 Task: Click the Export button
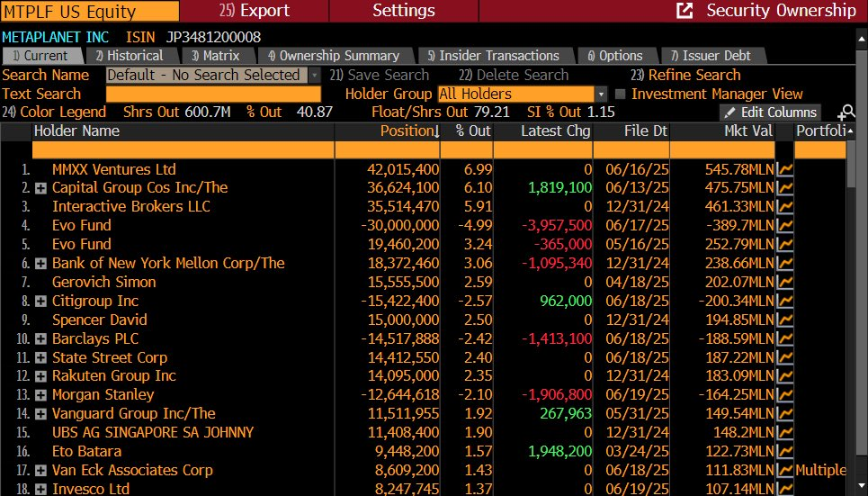click(x=255, y=11)
